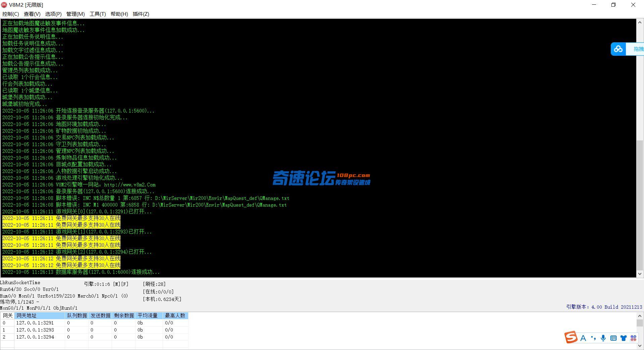Click the log console vertical scrollbar thumb
Image resolution: width=644 pixels, height=350 pixels.
(640, 205)
